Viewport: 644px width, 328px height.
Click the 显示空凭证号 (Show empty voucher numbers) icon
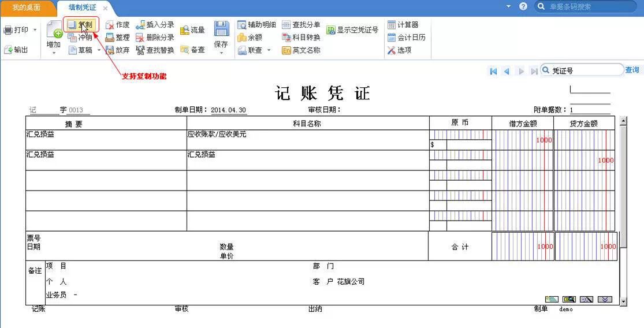331,31
